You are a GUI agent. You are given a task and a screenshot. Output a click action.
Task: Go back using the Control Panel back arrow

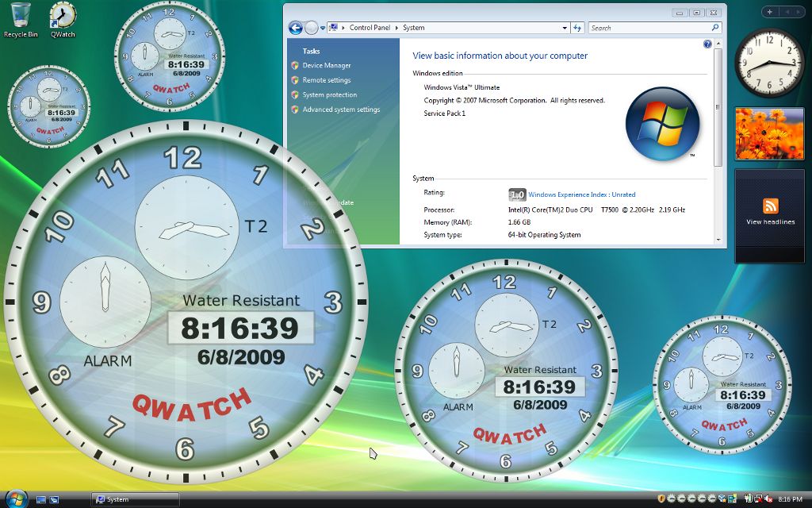(x=295, y=28)
